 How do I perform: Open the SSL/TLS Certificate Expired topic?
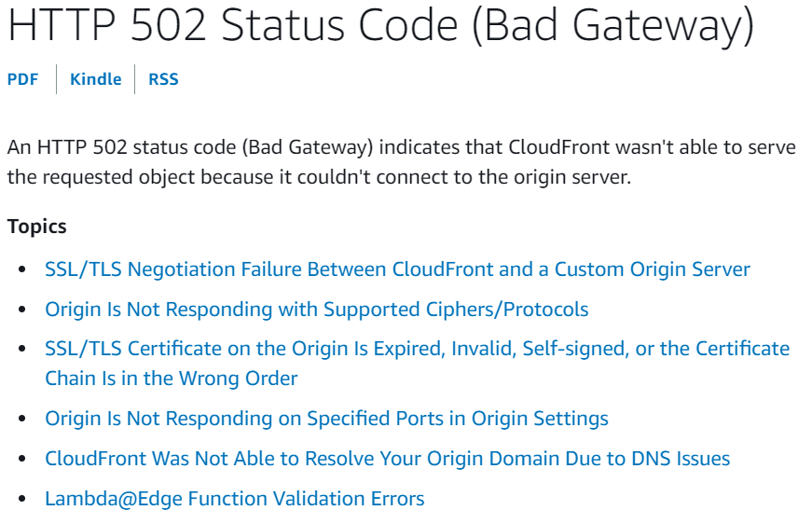tap(417, 350)
